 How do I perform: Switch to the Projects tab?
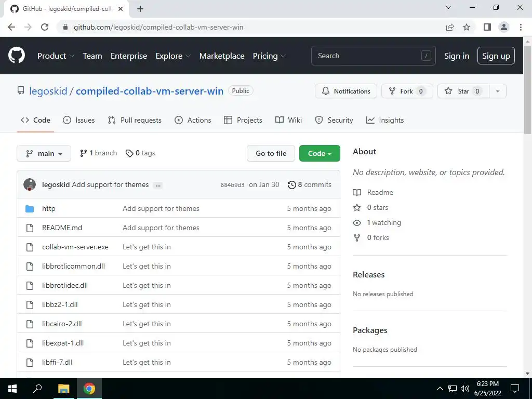pyautogui.click(x=243, y=120)
